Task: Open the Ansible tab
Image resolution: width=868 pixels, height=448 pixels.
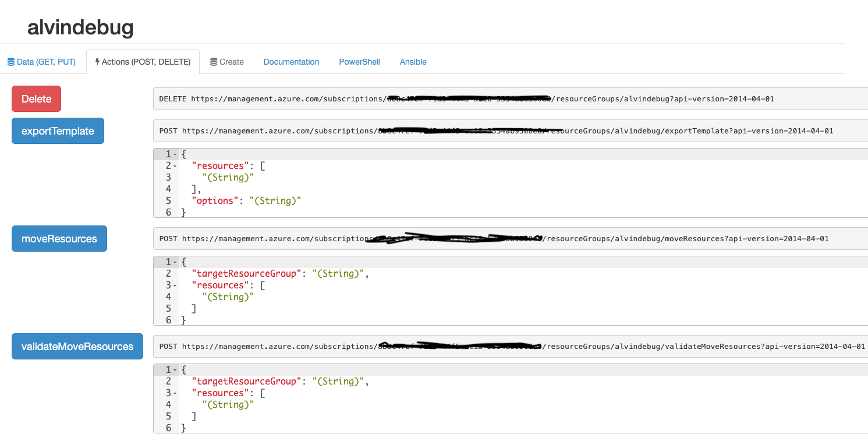Action: pyautogui.click(x=413, y=61)
